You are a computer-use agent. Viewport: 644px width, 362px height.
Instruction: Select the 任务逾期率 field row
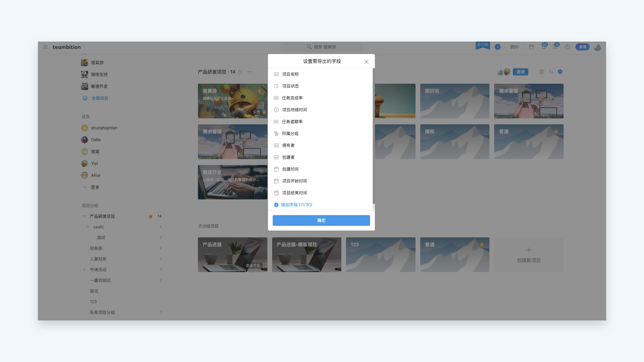pyautogui.click(x=320, y=122)
